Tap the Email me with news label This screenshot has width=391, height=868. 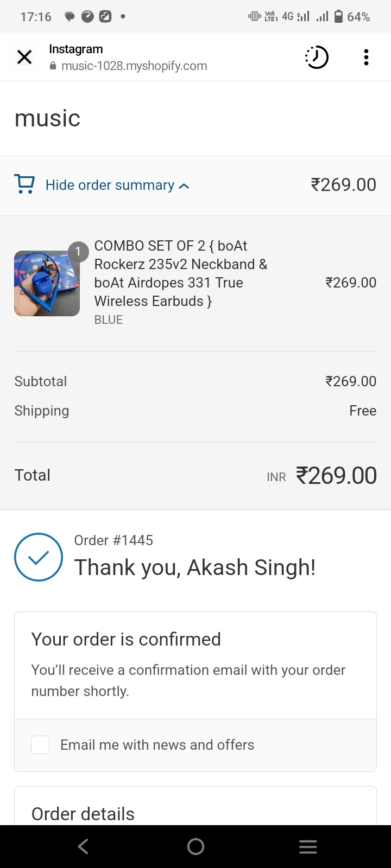pos(157,745)
